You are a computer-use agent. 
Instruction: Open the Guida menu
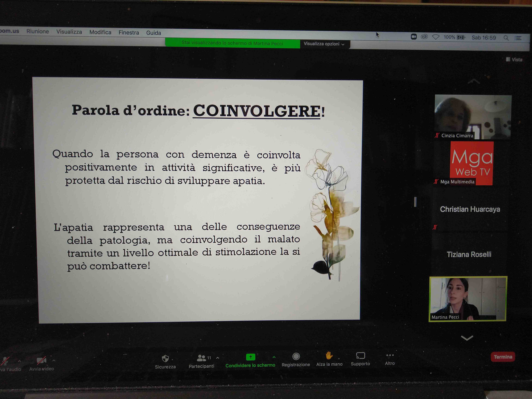153,33
